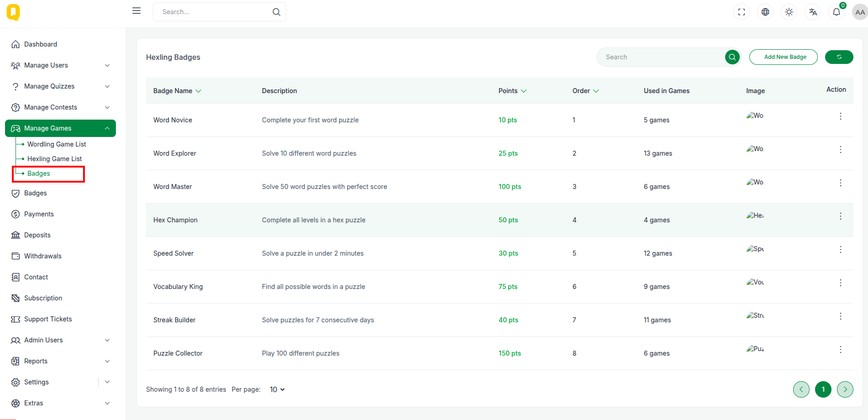
Task: Open the notifications bell
Action: point(837,12)
